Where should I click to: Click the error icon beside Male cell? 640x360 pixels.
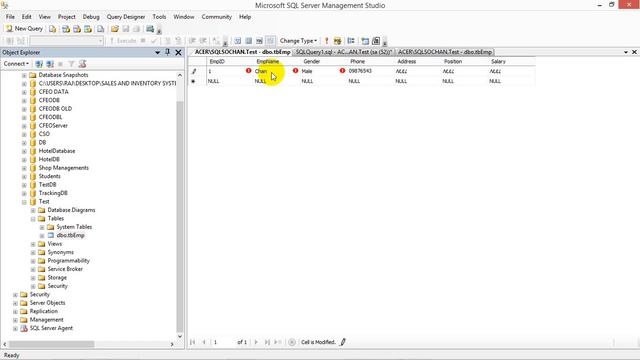click(x=296, y=71)
